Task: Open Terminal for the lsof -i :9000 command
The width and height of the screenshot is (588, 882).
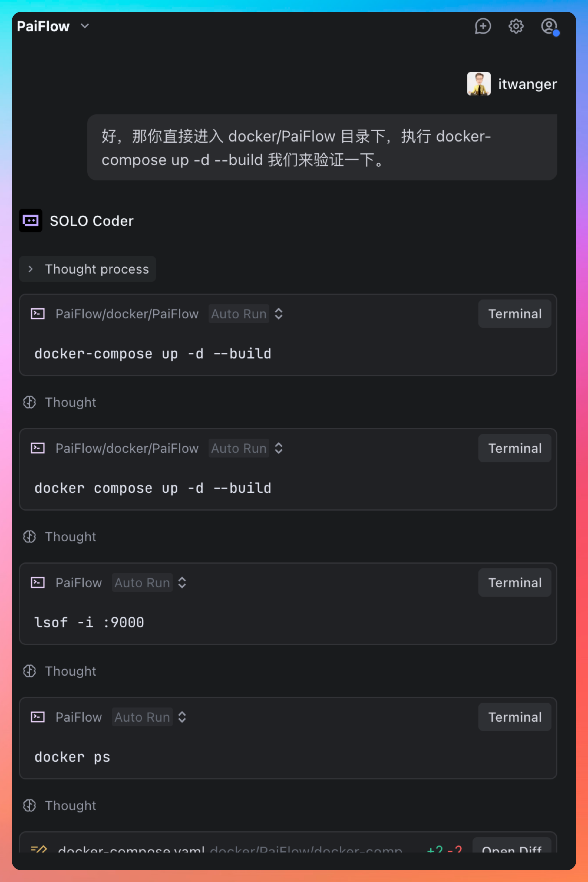Action: pos(514,582)
